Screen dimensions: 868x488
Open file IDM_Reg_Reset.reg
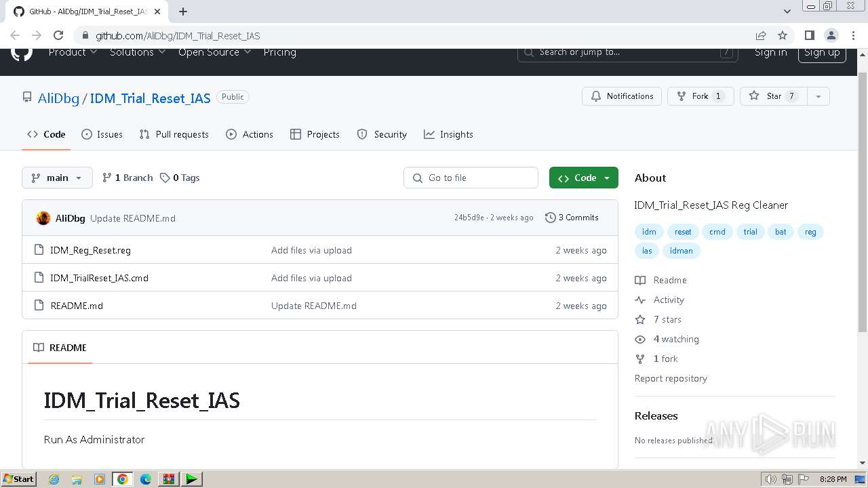(90, 250)
